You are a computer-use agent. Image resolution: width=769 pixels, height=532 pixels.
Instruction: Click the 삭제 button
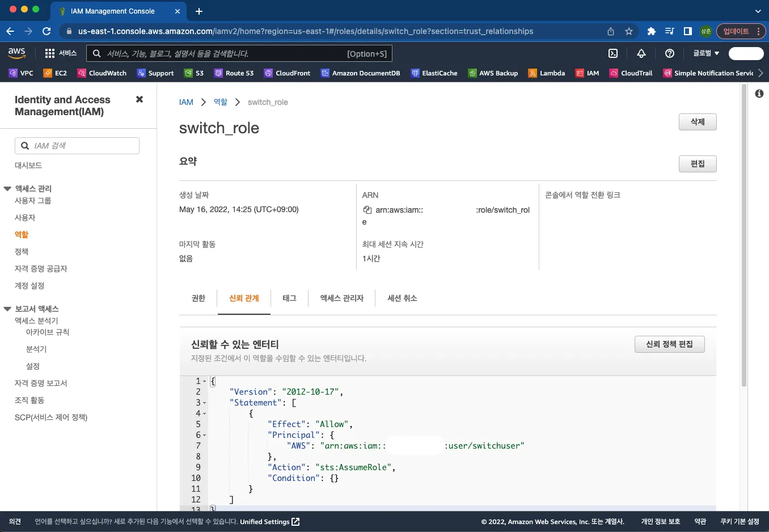coord(698,122)
